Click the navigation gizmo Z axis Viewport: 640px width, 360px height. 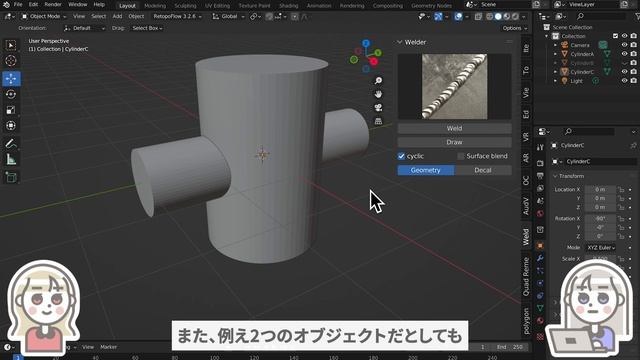pos(366,43)
